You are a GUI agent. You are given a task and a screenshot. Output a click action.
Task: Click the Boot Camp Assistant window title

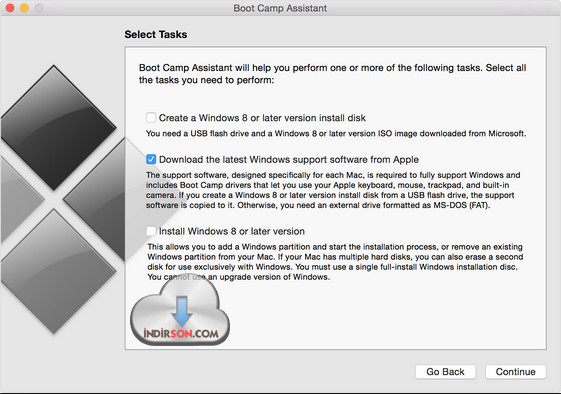click(x=280, y=8)
